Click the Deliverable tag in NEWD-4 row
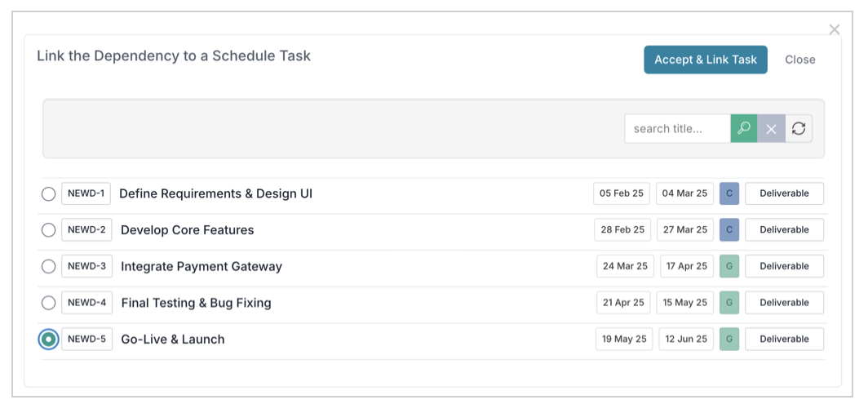The width and height of the screenshot is (868, 413). click(785, 303)
